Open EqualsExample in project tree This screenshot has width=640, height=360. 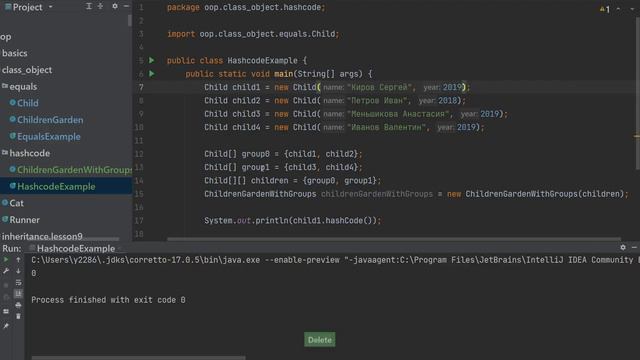pyautogui.click(x=49, y=136)
